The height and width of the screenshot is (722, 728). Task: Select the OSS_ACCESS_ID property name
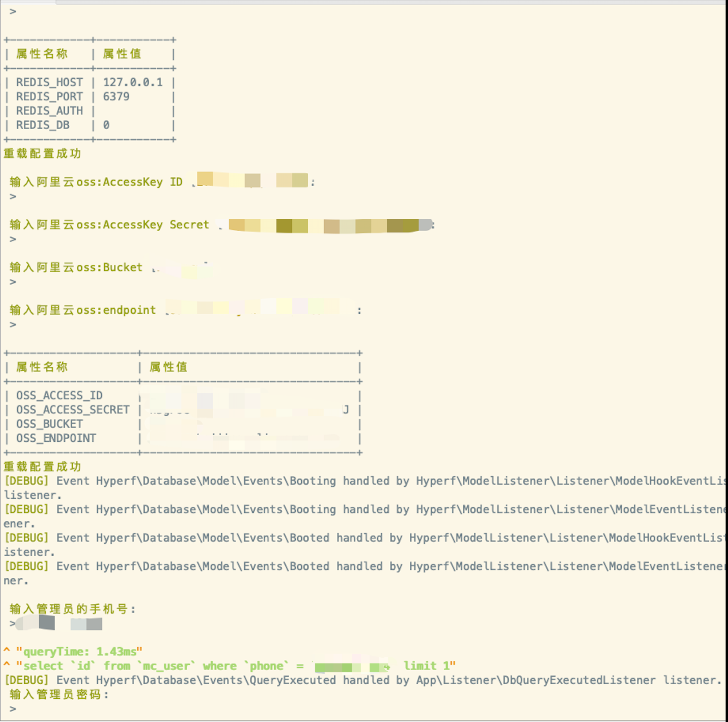click(x=59, y=396)
